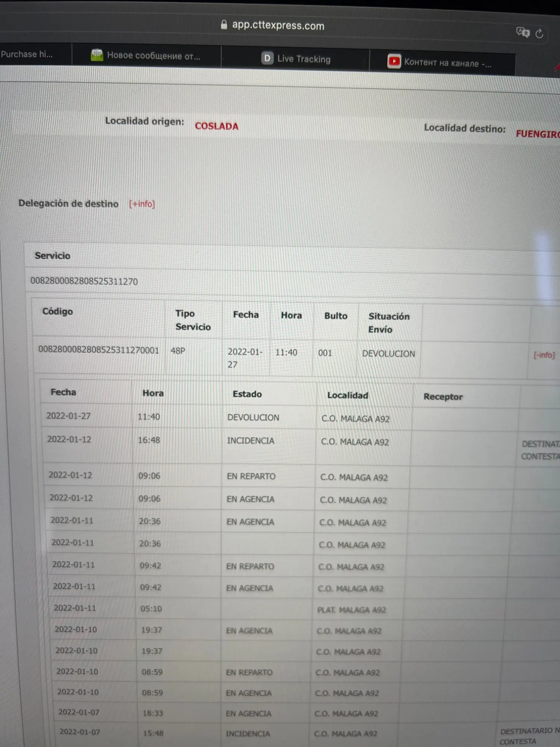Viewport: 560px width, 747px height.
Task: Click the 2022-01-27 date in history table
Action: tap(68, 416)
